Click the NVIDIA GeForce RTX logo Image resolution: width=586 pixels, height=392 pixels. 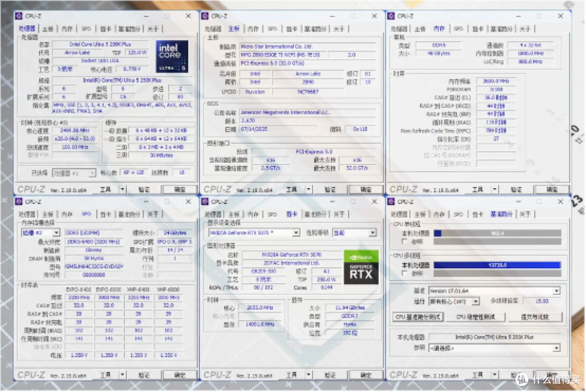(x=361, y=267)
